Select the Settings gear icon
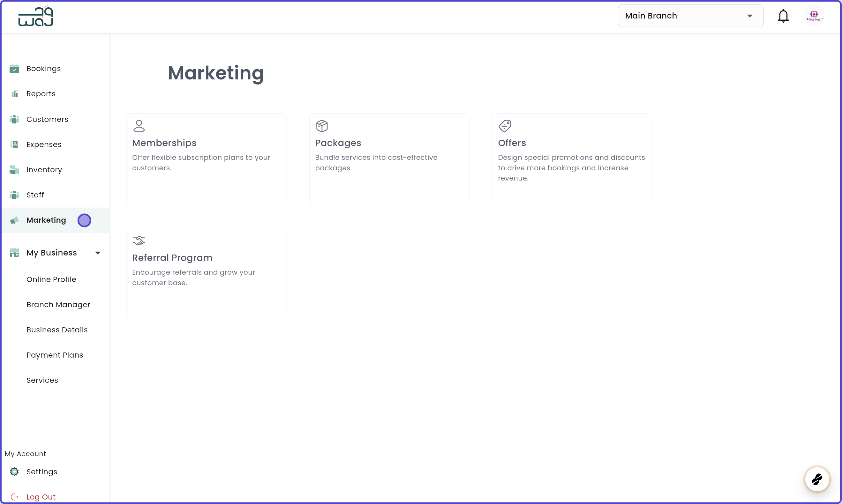This screenshot has width=842, height=504. pos(14,472)
